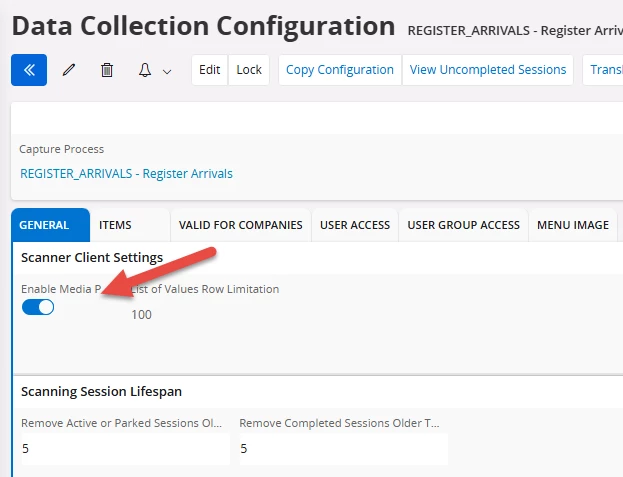Viewport: 623px width, 477px height.
Task: Open View Uncompleted Sessions
Action: pos(488,70)
